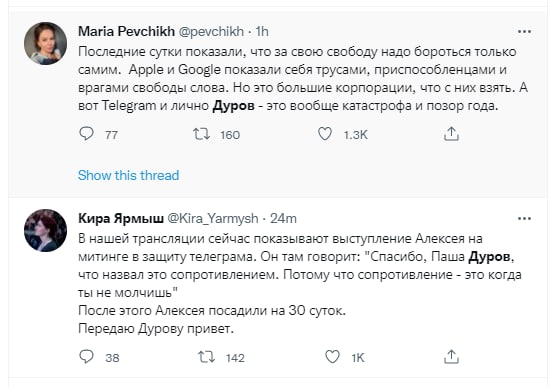Share the Кира Ярмыш tweet
Screen dimensions: 557x387
point(451,357)
